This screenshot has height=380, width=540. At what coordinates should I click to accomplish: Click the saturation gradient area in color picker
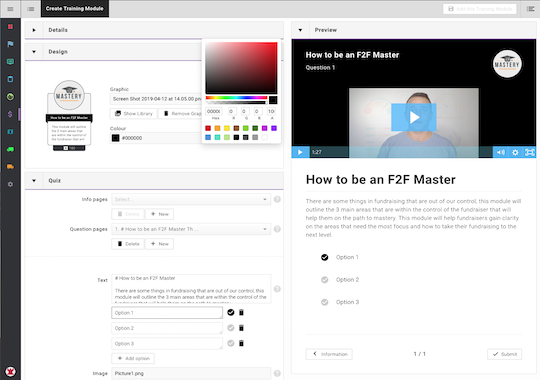(241, 68)
